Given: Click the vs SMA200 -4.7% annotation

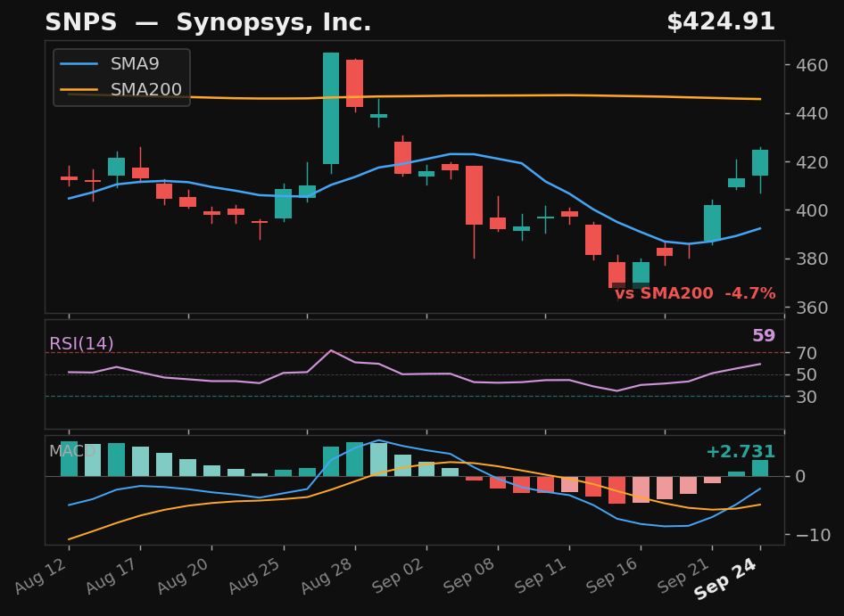Looking at the screenshot, I should [x=695, y=293].
